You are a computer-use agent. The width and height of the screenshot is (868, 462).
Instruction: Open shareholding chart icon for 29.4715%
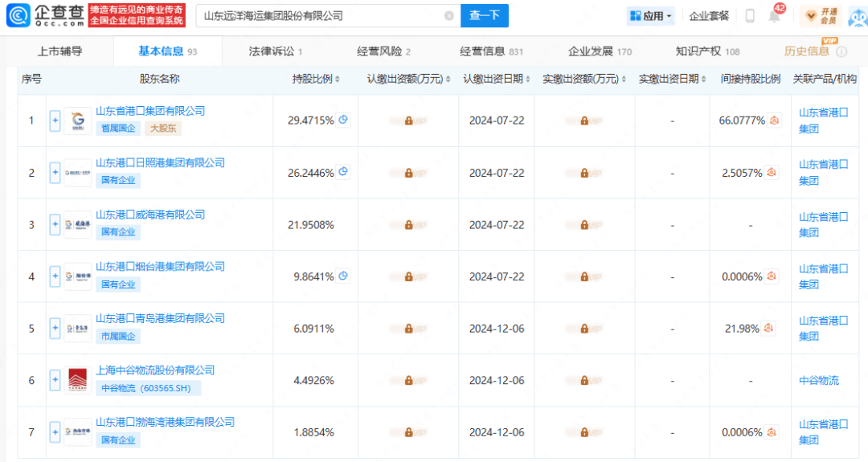point(343,120)
